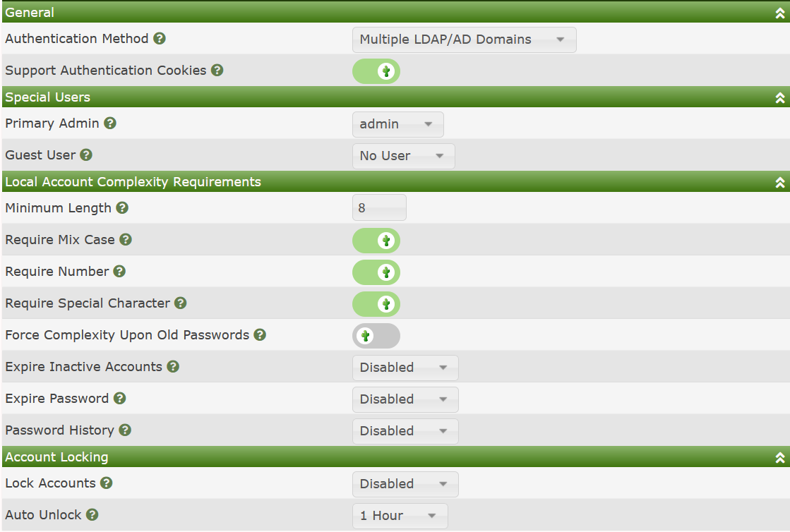Edit the Minimum Length value field
The height and width of the screenshot is (532, 790).
(x=378, y=207)
